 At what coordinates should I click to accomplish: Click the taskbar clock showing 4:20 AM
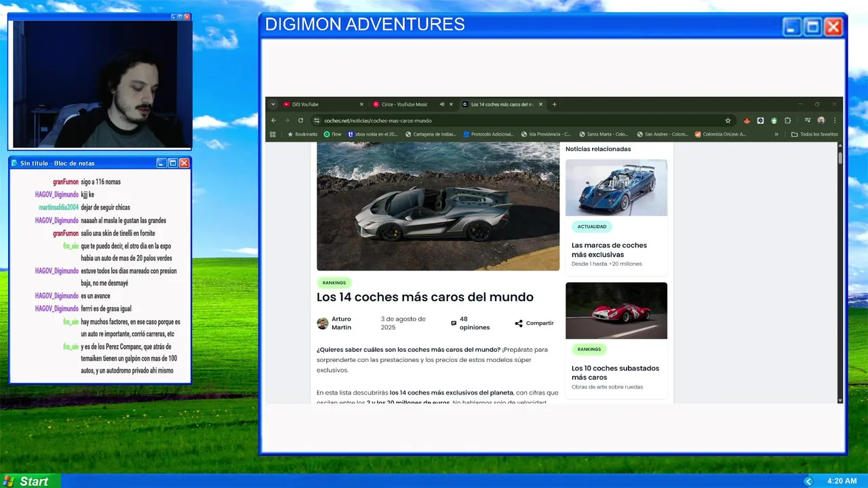pyautogui.click(x=842, y=481)
